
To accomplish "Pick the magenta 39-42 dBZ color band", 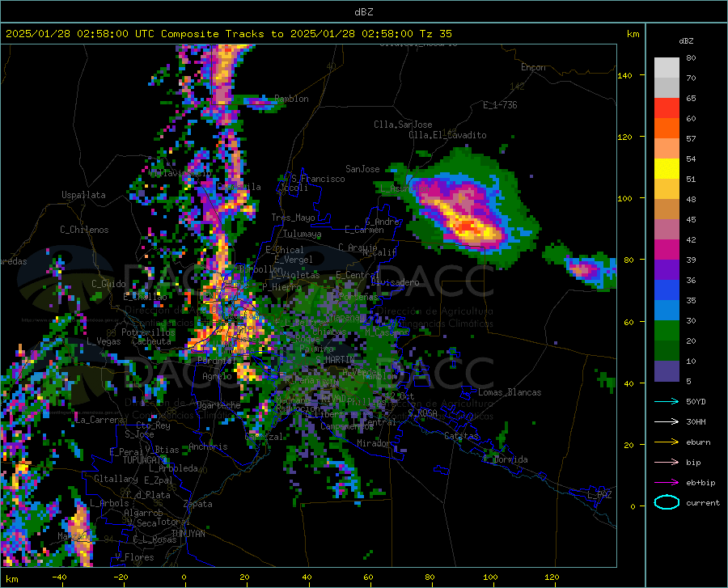I will point(667,250).
